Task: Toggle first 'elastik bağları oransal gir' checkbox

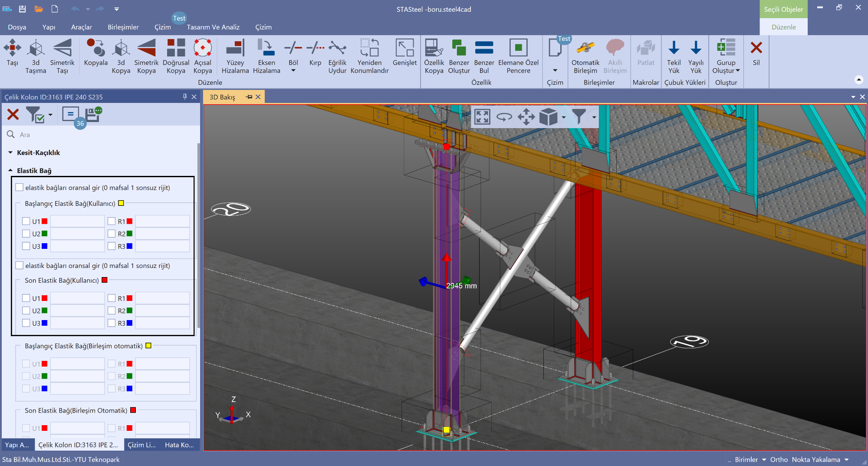Action: pyautogui.click(x=20, y=188)
